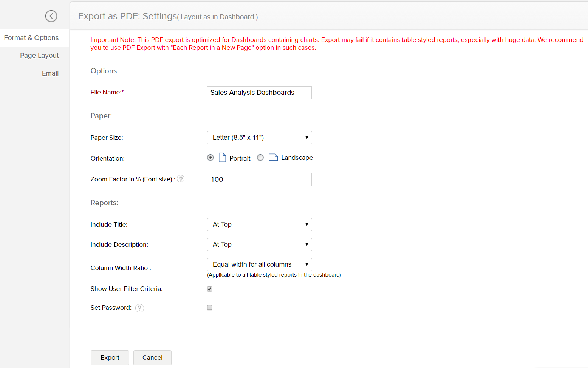
Task: Select the Portrait orientation radio button
Action: click(x=210, y=158)
